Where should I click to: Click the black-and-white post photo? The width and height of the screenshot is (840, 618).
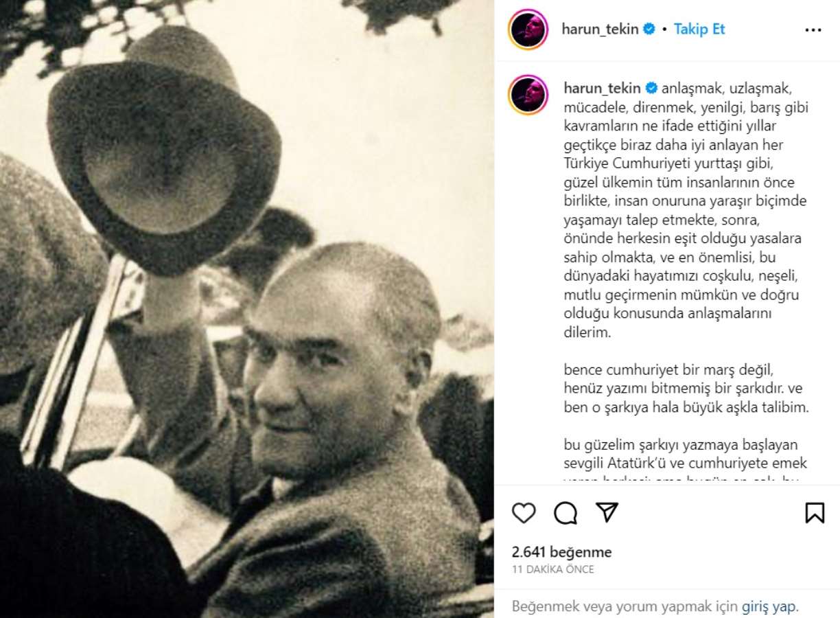point(247,309)
